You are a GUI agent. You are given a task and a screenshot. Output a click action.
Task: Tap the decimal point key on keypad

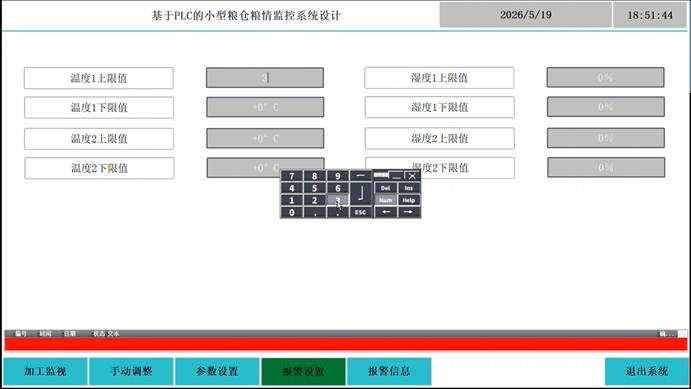pos(338,212)
